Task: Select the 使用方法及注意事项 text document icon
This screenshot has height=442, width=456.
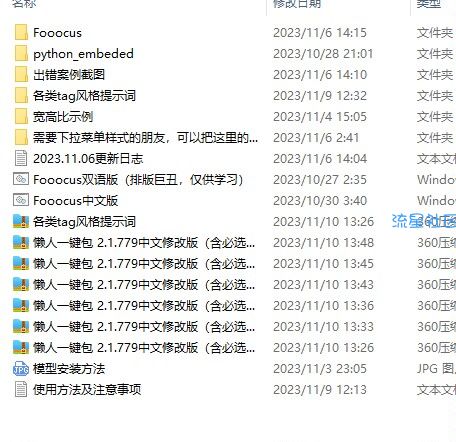Action: [x=21, y=389]
